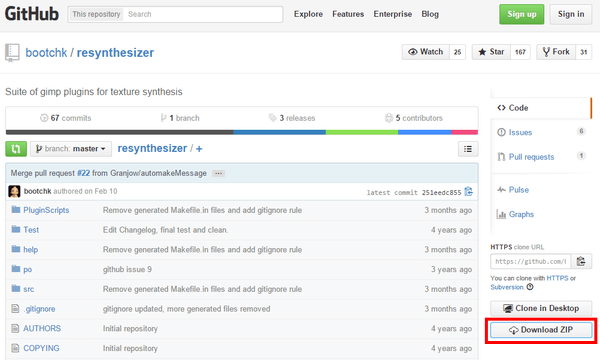The width and height of the screenshot is (600, 360).
Task: Click bootchk's avatar image
Action: click(x=14, y=191)
